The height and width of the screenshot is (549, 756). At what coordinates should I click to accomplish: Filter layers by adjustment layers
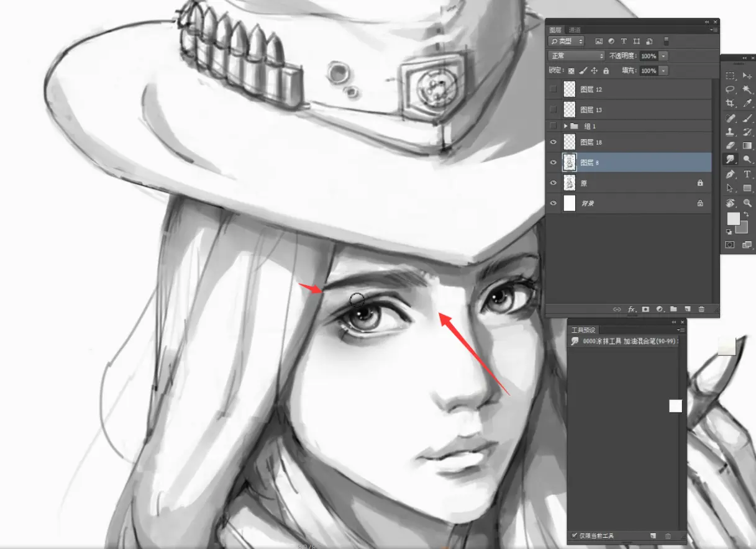tap(611, 41)
